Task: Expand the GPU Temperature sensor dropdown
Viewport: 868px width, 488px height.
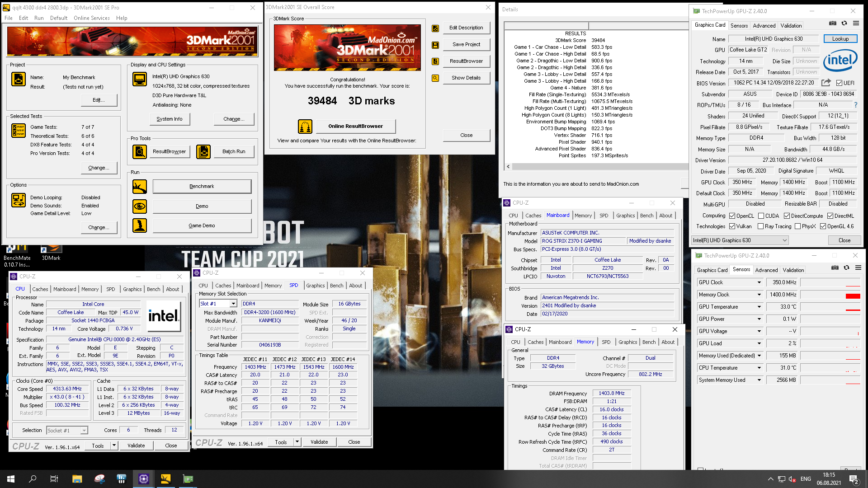Action: (759, 307)
